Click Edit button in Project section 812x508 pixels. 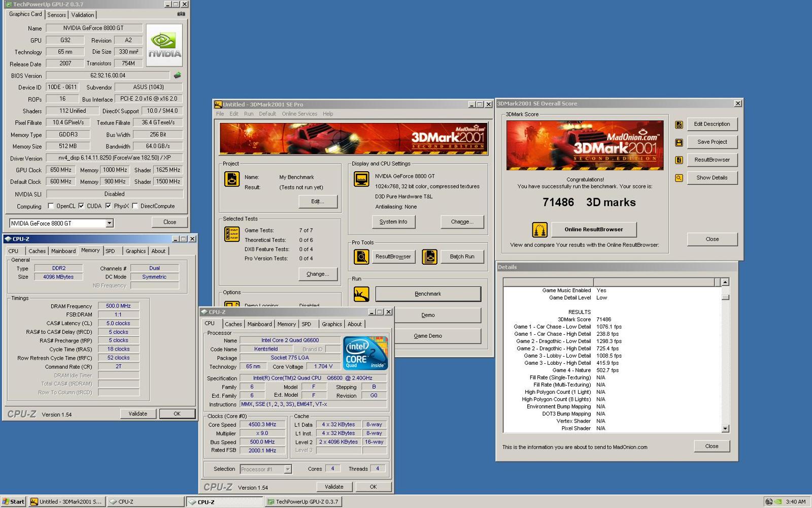pyautogui.click(x=318, y=202)
